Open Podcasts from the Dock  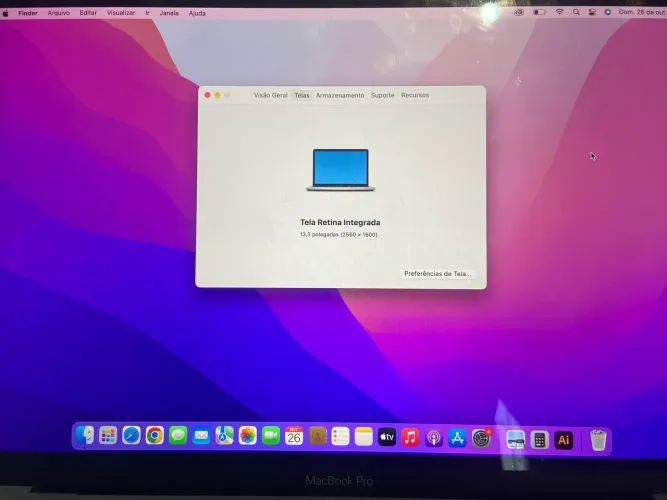pyautogui.click(x=434, y=438)
